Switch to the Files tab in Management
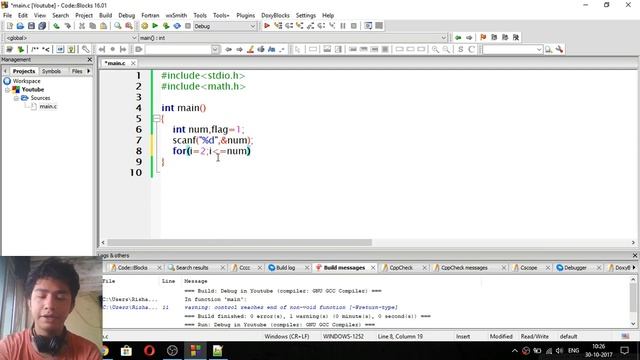Viewport: 640px width, 360px height. coord(77,71)
